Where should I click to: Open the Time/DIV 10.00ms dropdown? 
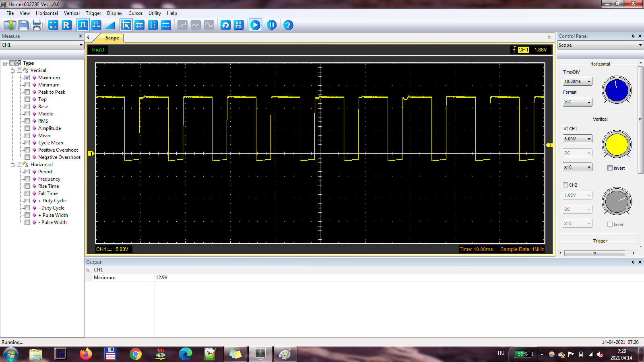[578, 81]
